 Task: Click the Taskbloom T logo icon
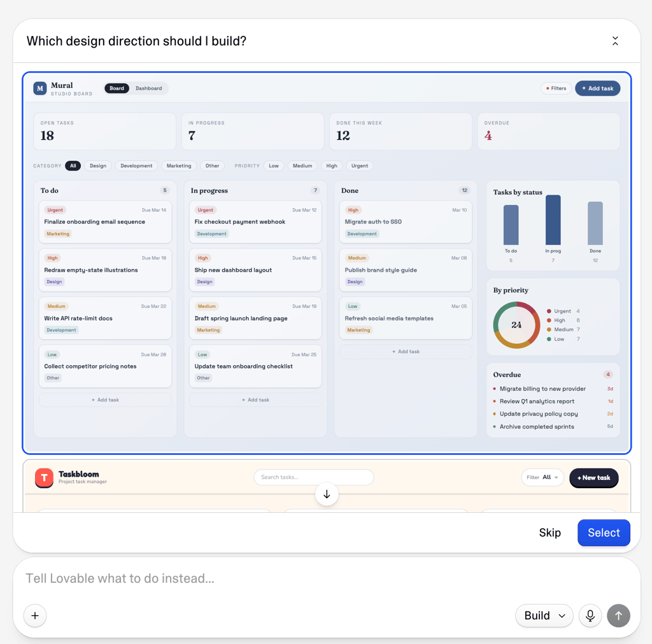[44, 478]
